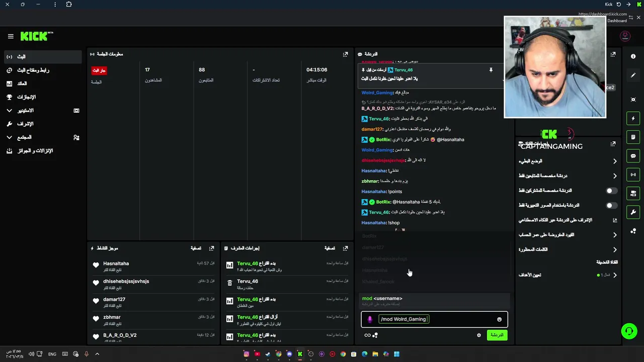Open Drops and rewards (الإنزالات و الجوائز)

click(43, 151)
